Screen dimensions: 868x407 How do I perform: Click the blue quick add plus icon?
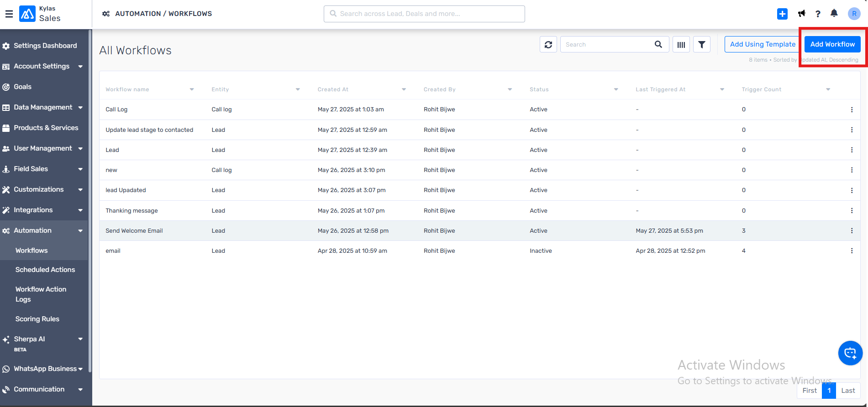click(x=782, y=14)
